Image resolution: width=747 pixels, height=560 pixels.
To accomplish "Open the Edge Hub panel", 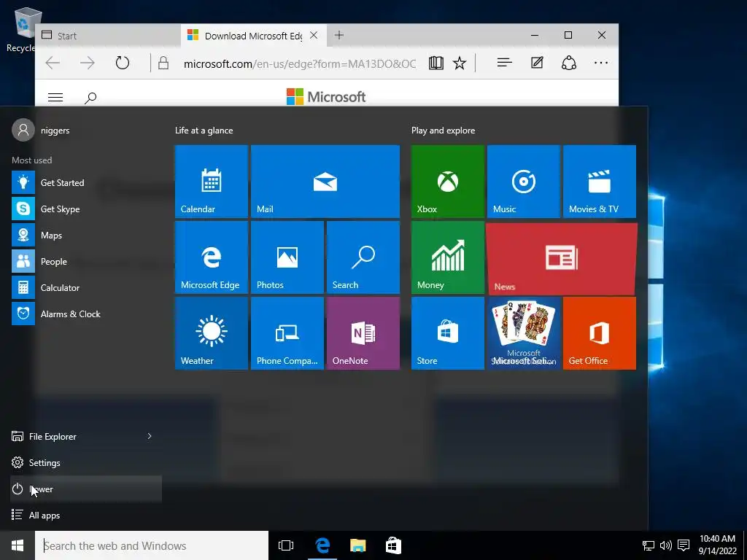I will pyautogui.click(x=504, y=63).
